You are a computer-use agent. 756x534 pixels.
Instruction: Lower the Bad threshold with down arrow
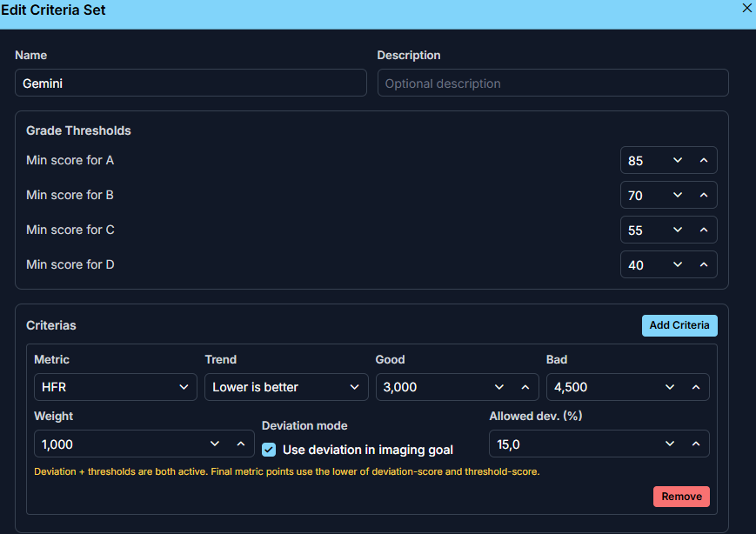670,387
